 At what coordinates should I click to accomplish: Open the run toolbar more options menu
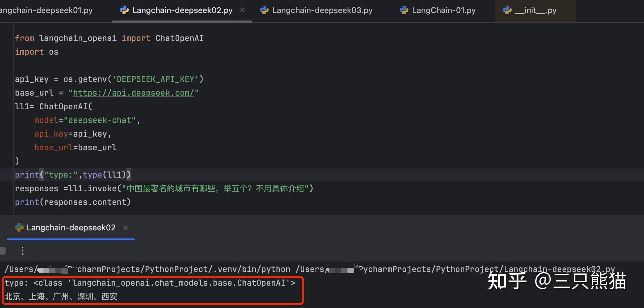(22, 251)
